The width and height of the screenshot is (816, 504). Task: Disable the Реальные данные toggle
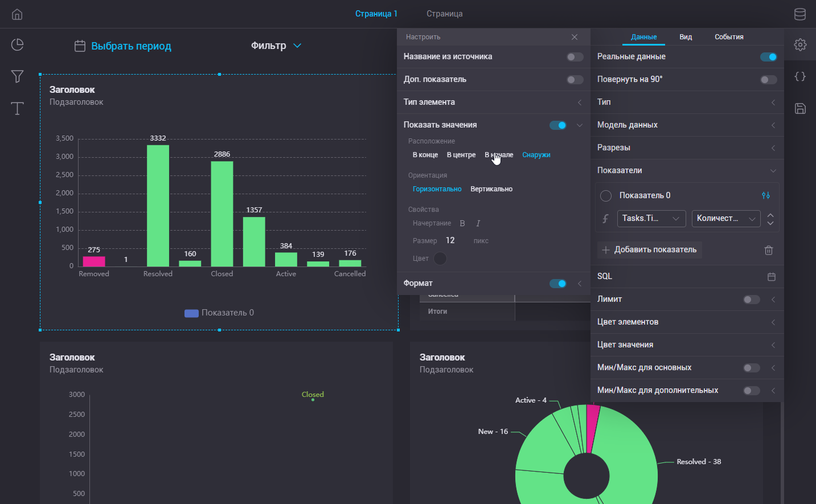[x=768, y=57]
